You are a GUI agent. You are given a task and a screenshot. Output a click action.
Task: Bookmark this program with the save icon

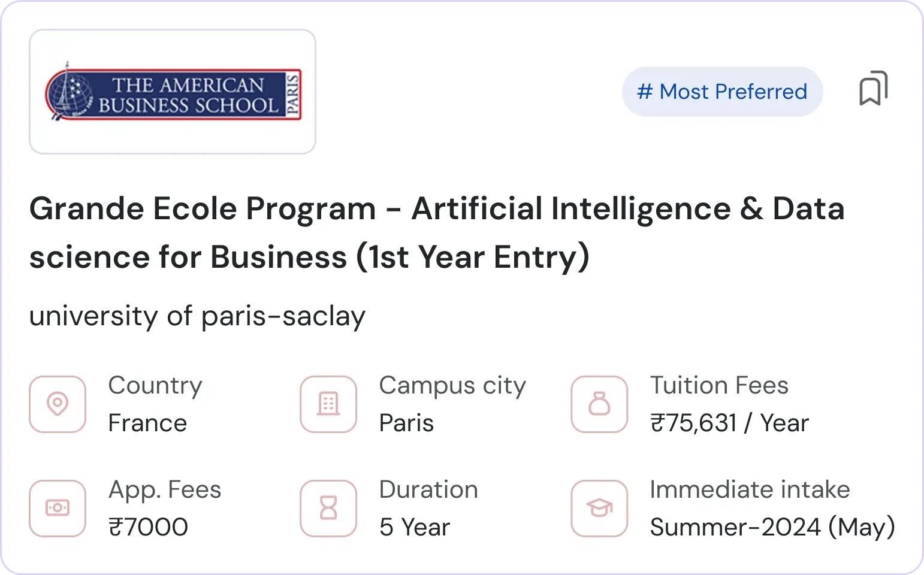pyautogui.click(x=873, y=89)
